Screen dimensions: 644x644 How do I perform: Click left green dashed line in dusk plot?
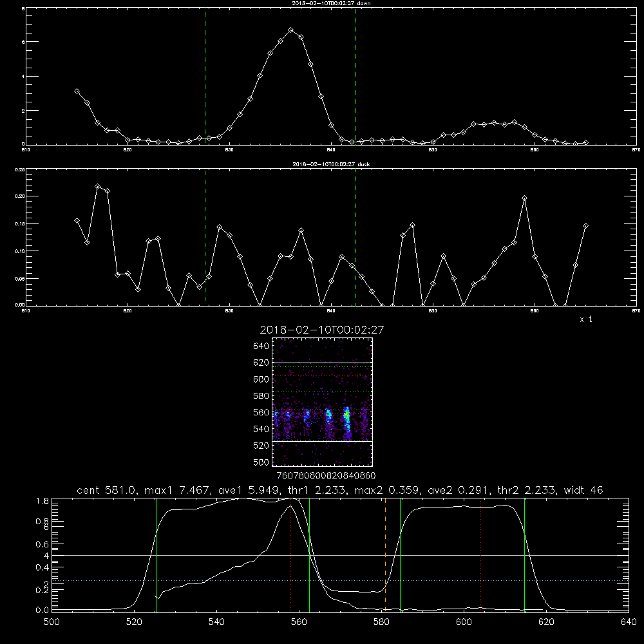(x=205, y=237)
